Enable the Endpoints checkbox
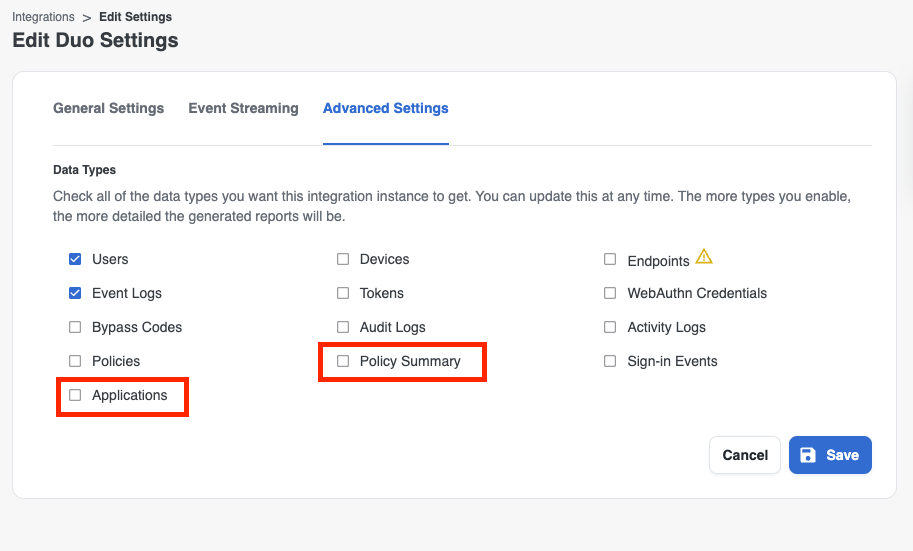 coord(610,259)
